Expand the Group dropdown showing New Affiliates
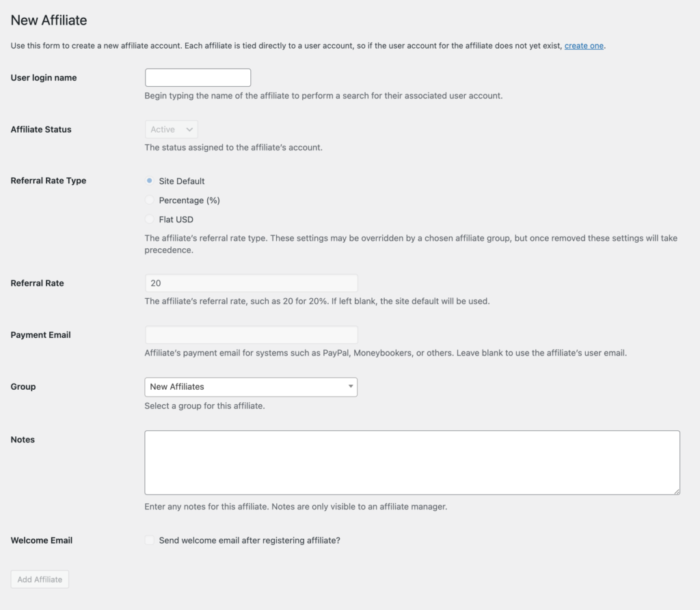700x610 pixels. coord(251,387)
